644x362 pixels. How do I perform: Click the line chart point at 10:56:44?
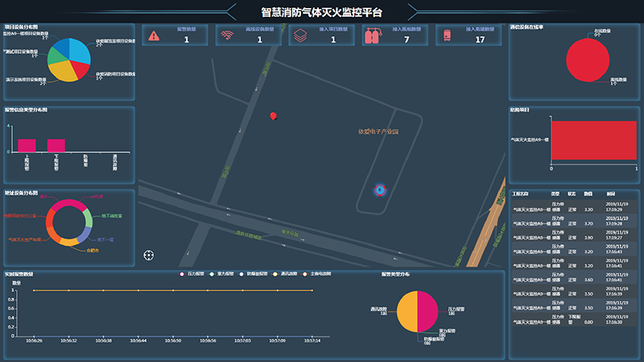coord(138,290)
